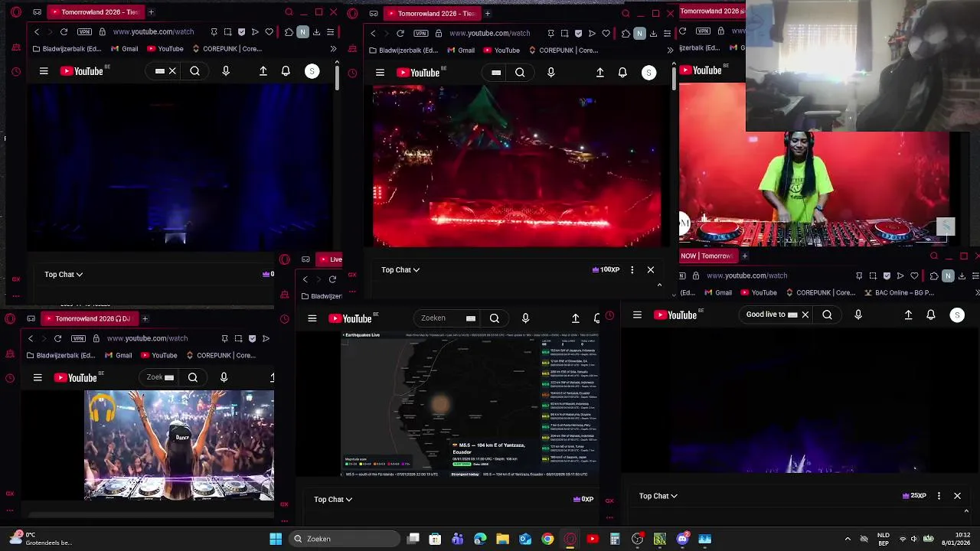Screen dimensions: 980x551
Task: Show hidden system tray icons chevron
Action: click(848, 539)
